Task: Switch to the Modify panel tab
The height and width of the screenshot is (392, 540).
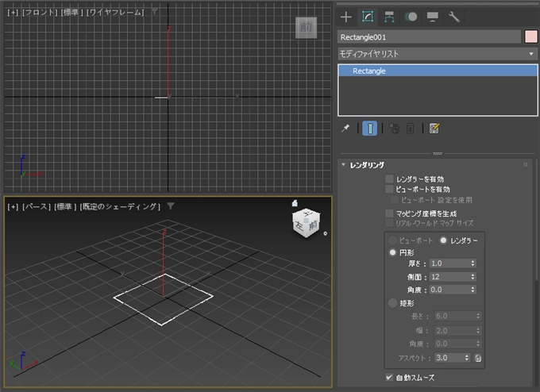Action: tap(368, 17)
